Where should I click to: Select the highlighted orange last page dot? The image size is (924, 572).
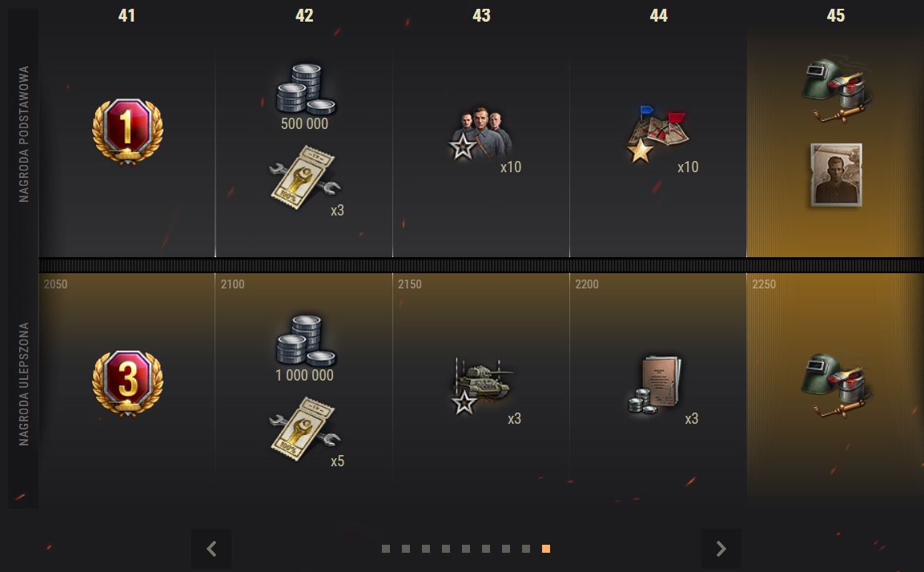(x=546, y=549)
